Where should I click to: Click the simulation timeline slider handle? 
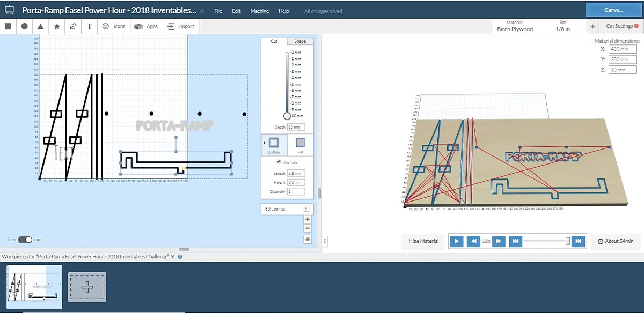(x=568, y=241)
